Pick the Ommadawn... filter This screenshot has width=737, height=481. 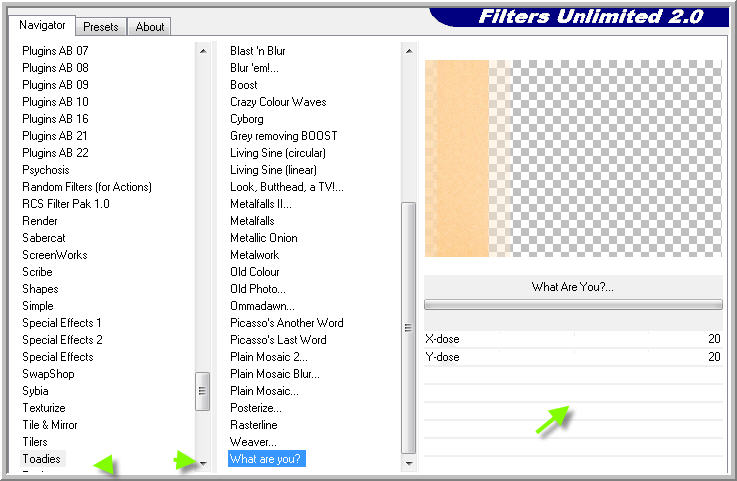tap(262, 306)
